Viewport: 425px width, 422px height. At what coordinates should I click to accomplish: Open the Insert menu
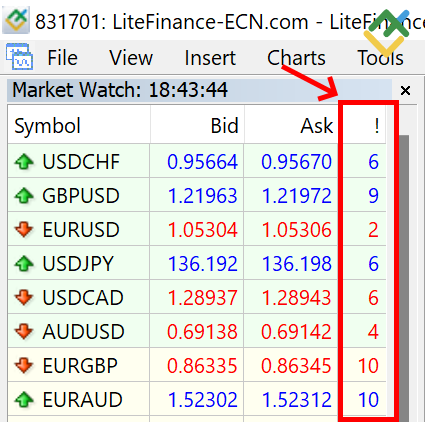click(210, 58)
